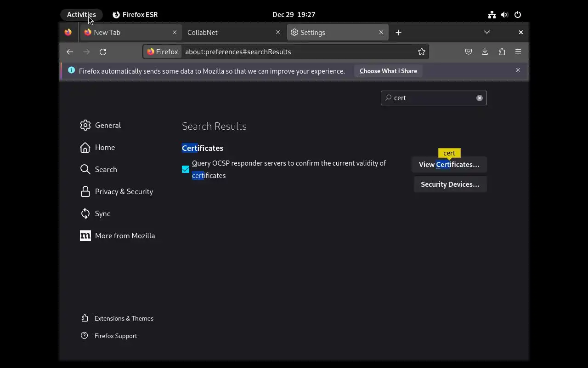The height and width of the screenshot is (368, 588).
Task: Click the reload page icon
Action: pyautogui.click(x=103, y=52)
